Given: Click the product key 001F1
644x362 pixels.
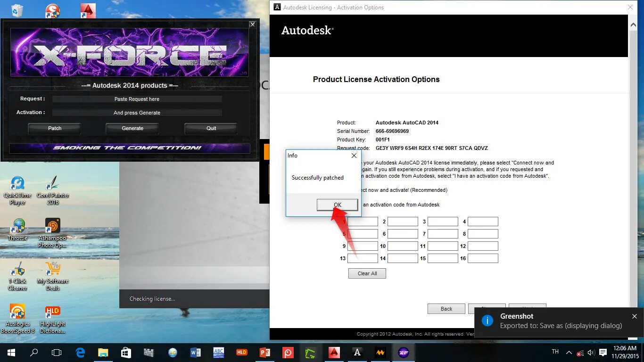Looking at the screenshot, I should pos(383,140).
